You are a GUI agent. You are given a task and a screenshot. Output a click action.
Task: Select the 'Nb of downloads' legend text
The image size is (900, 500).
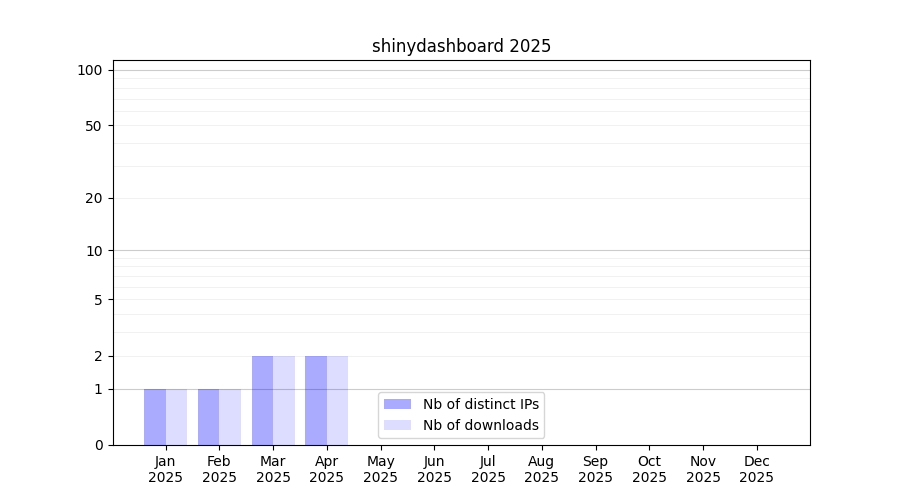[x=480, y=425]
